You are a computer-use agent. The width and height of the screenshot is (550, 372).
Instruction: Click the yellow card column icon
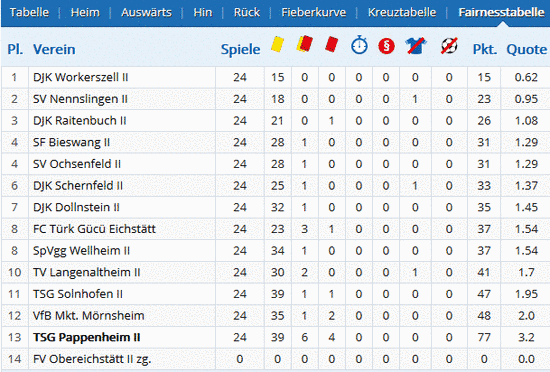(x=277, y=45)
